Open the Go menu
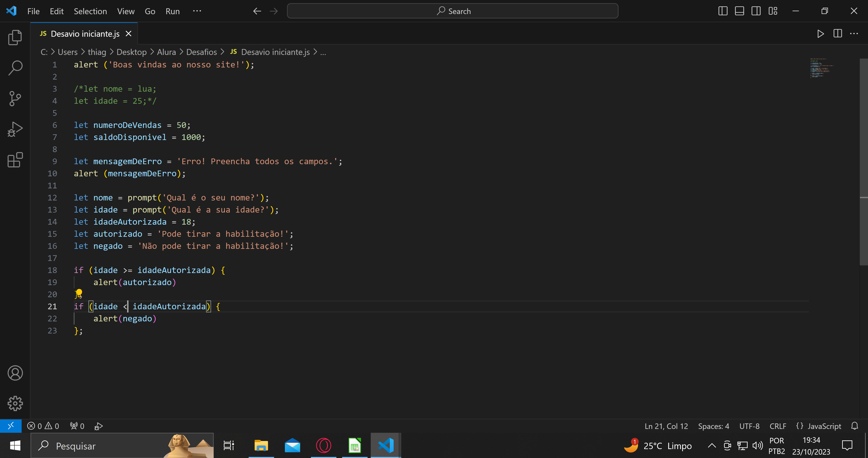 150,11
